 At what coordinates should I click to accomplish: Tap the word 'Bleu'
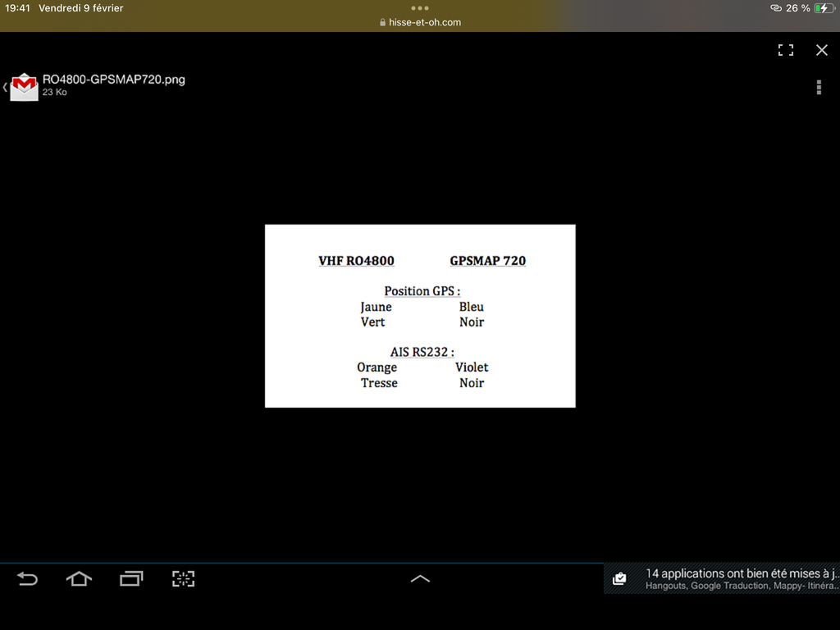coord(472,307)
